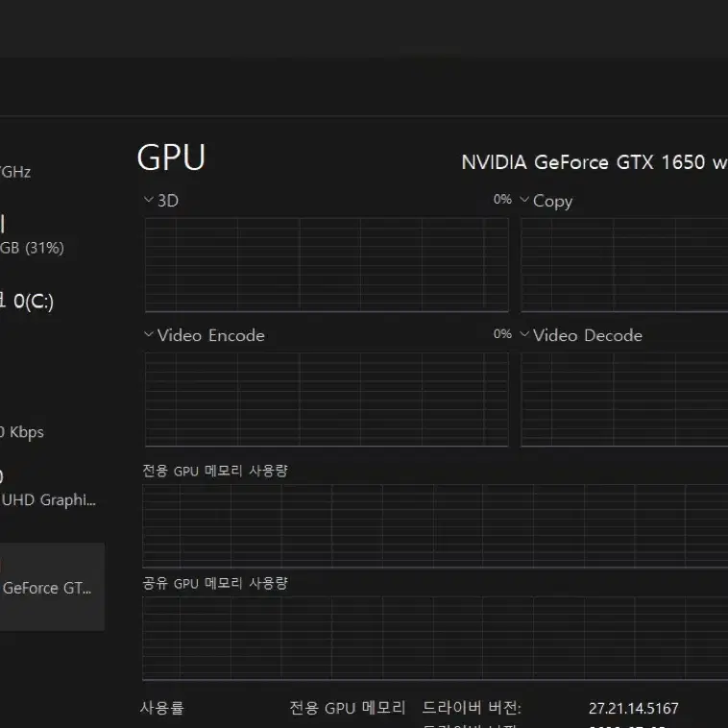Click the Copy usage graph
Viewport: 728px width, 728px height.
point(624,265)
